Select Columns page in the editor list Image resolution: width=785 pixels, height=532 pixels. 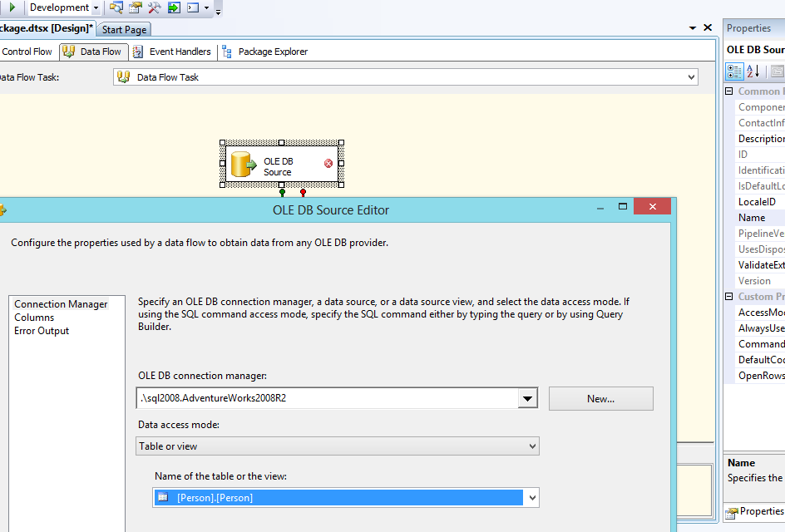coord(34,318)
